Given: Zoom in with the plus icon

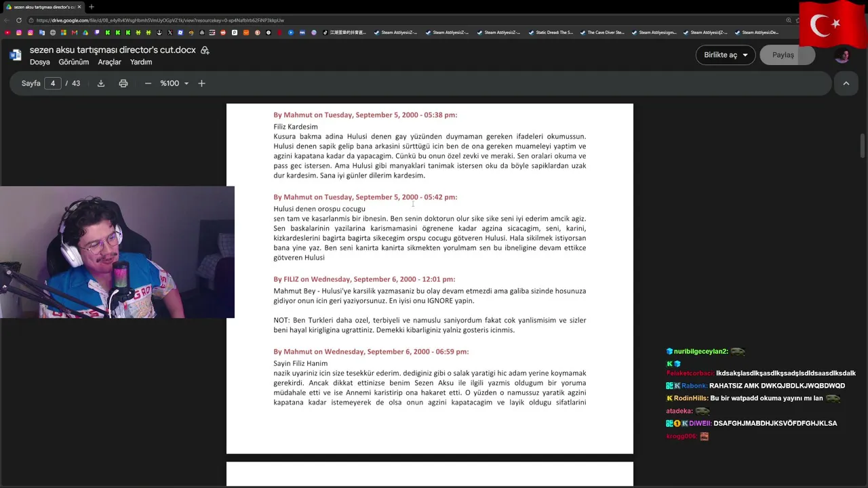Looking at the screenshot, I should click(201, 83).
